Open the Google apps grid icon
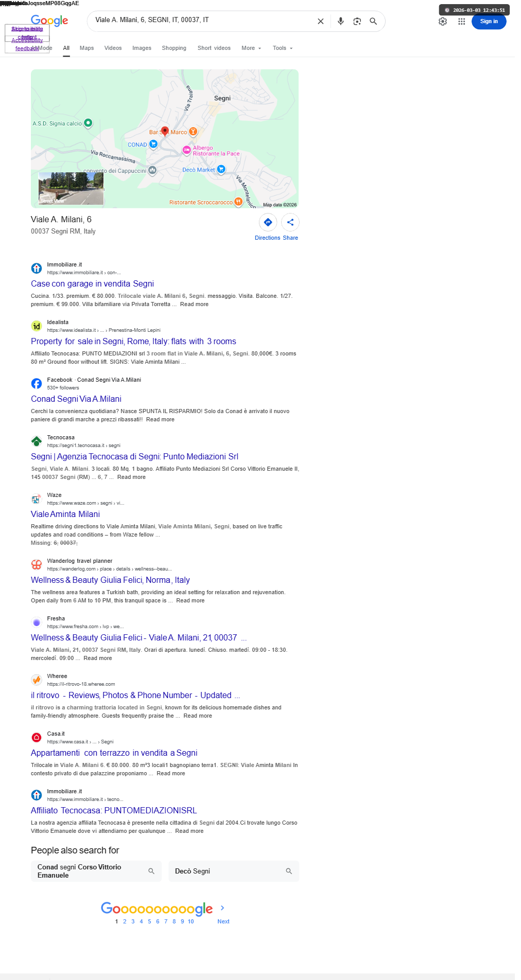The width and height of the screenshot is (521, 980). (x=462, y=22)
